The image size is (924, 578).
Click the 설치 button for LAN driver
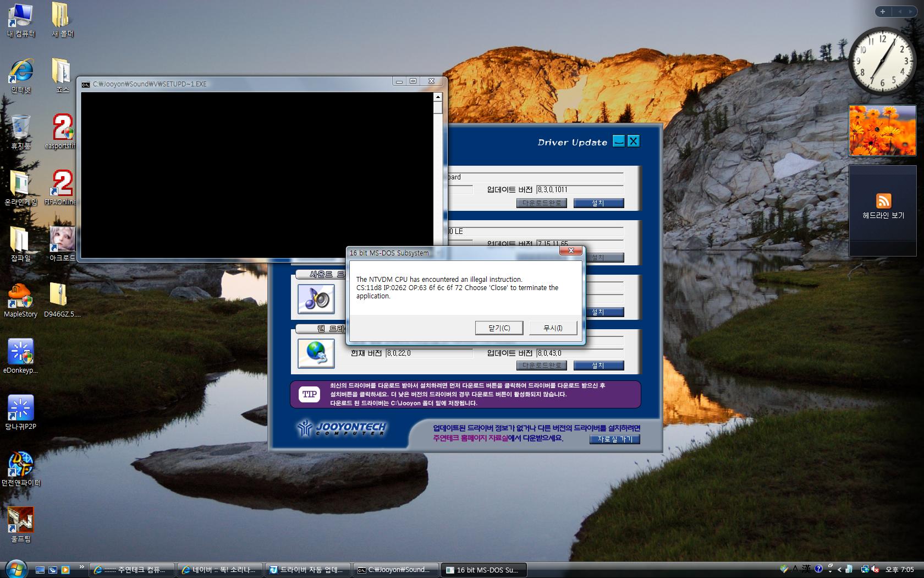click(x=598, y=366)
